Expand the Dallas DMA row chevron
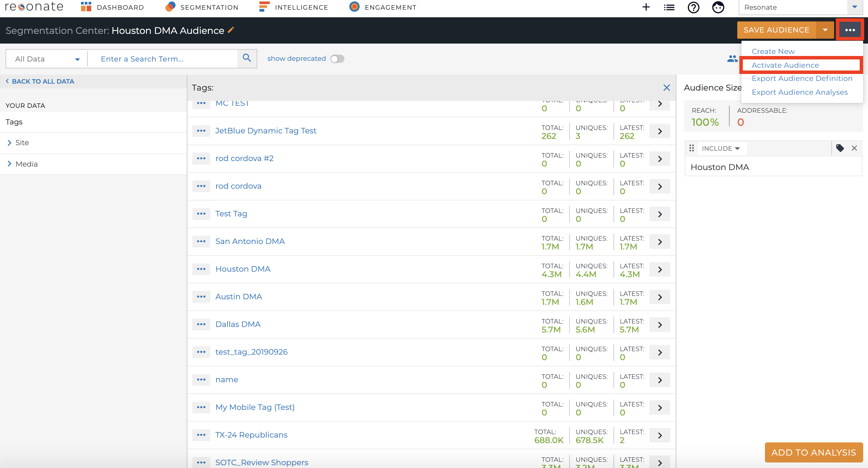Image resolution: width=868 pixels, height=468 pixels. point(660,325)
